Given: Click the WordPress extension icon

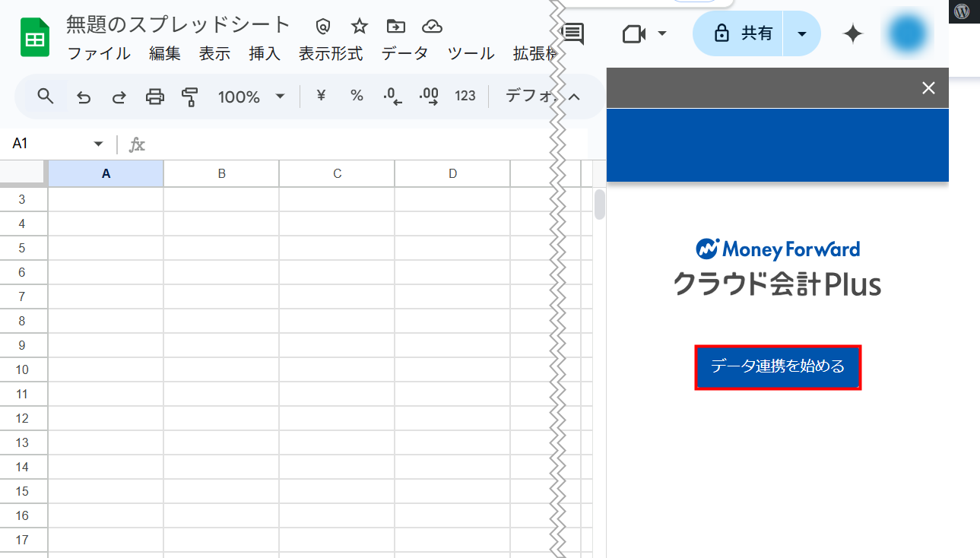Looking at the screenshot, I should click(963, 11).
